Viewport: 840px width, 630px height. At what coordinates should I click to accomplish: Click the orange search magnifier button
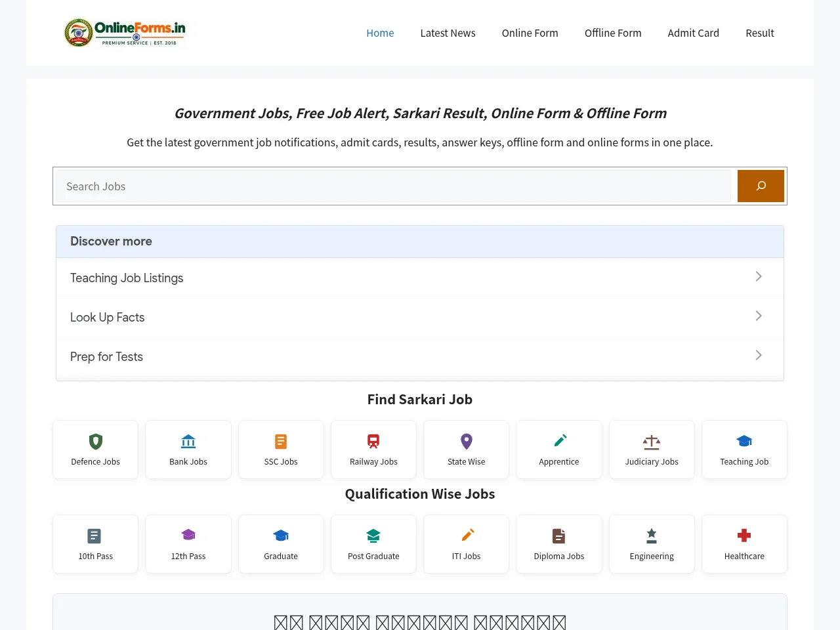click(x=761, y=186)
